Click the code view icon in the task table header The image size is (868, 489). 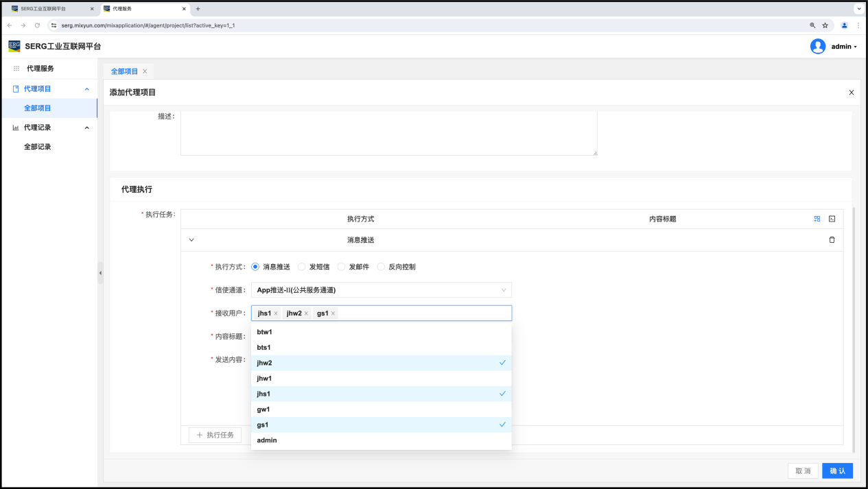tap(832, 219)
